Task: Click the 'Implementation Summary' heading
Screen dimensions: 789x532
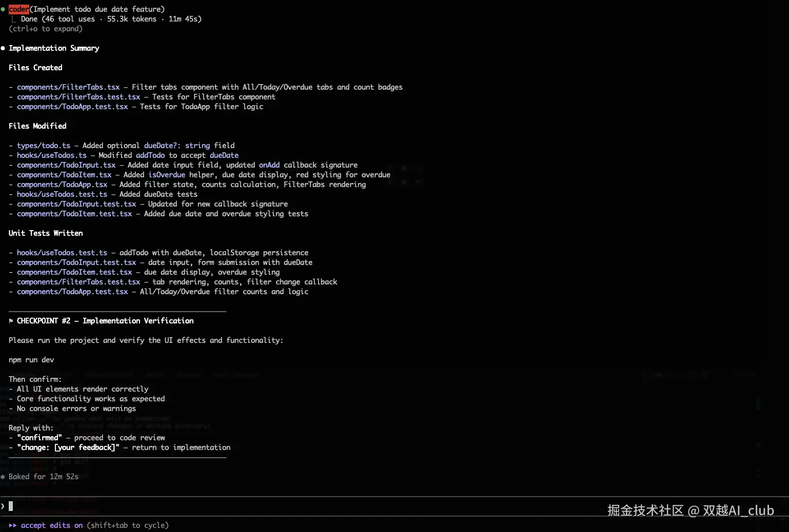Action: tap(54, 48)
